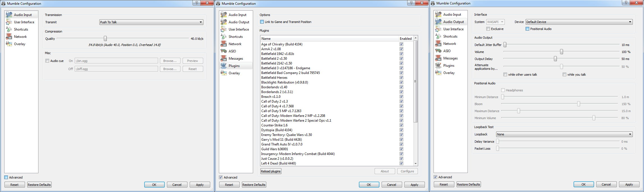Click Plugins icon in the Positional Audio window
The height and width of the screenshot is (192, 644).
coord(438,66)
